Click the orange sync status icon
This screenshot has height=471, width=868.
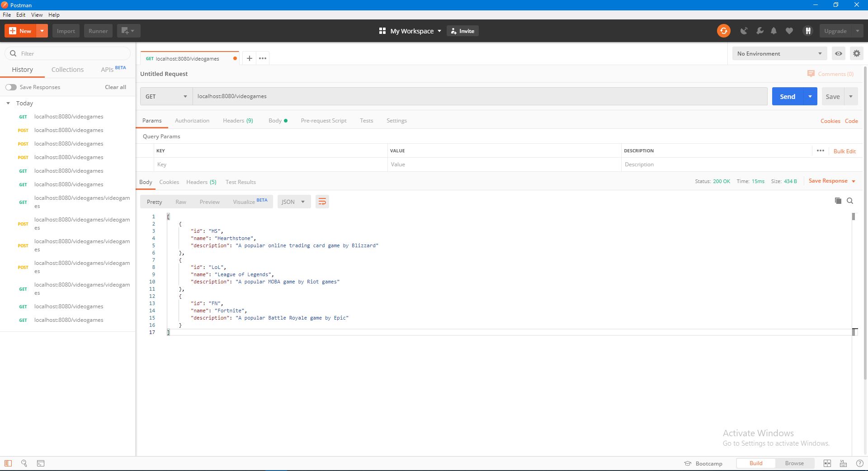tap(723, 31)
